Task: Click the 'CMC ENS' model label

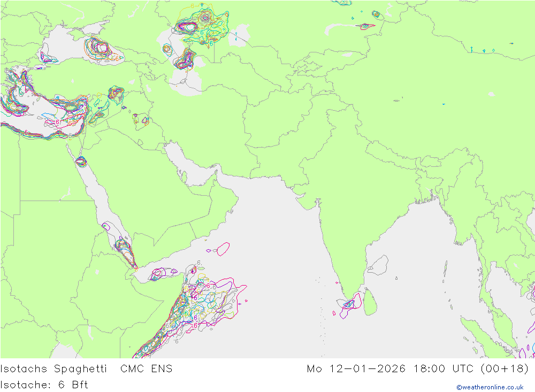Action: point(147,369)
